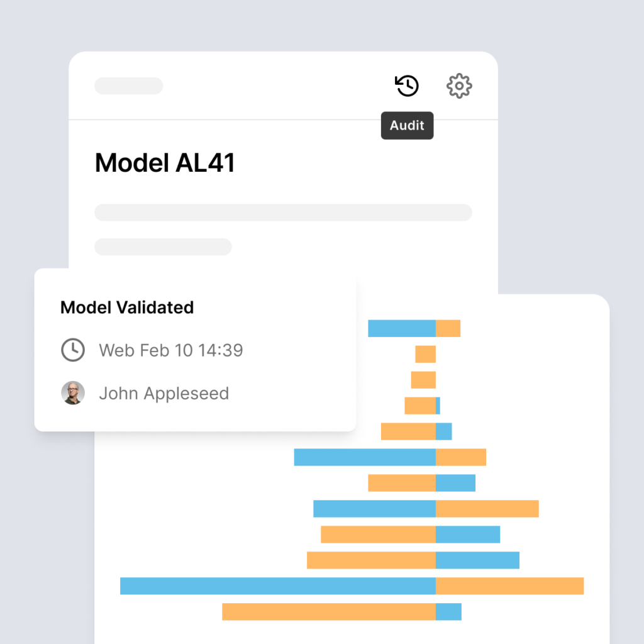Click the John Appleseed name

tap(164, 394)
